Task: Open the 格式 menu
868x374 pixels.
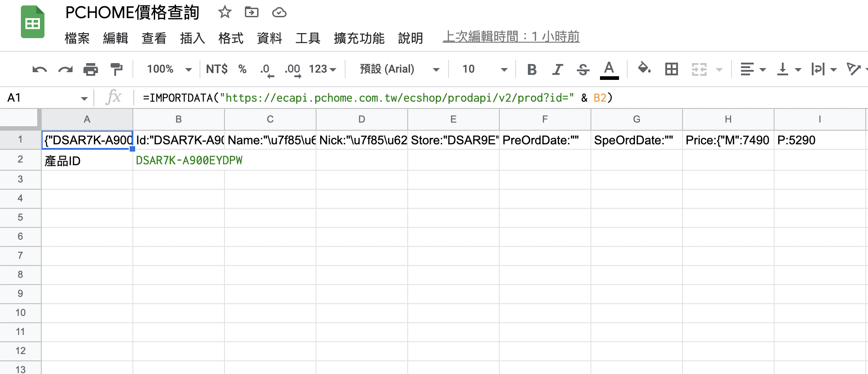Action: [x=231, y=38]
